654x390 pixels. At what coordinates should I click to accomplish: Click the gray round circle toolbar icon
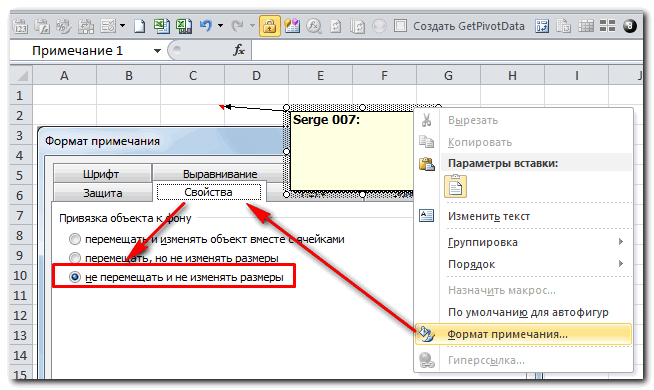click(379, 26)
